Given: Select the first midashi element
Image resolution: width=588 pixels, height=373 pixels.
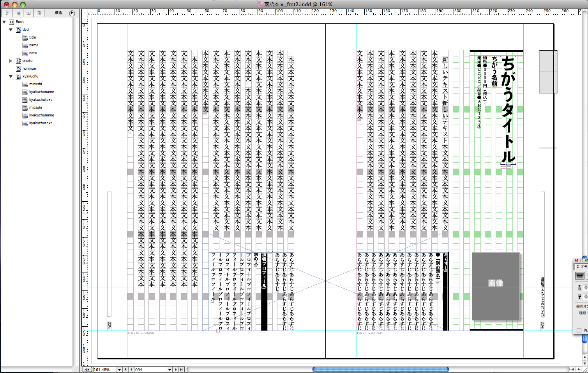Looking at the screenshot, I should coord(35,84).
